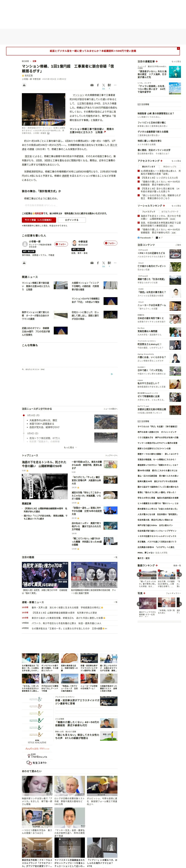Bookmark with Hatena B! in the top share row
The height and width of the screenshot is (868, 186).
click(x=109, y=85)
